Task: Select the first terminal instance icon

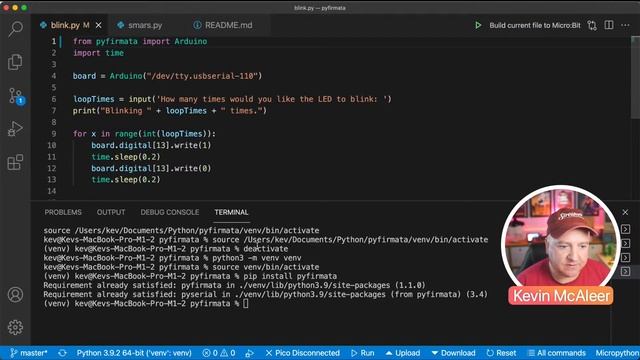Action: click(625, 229)
